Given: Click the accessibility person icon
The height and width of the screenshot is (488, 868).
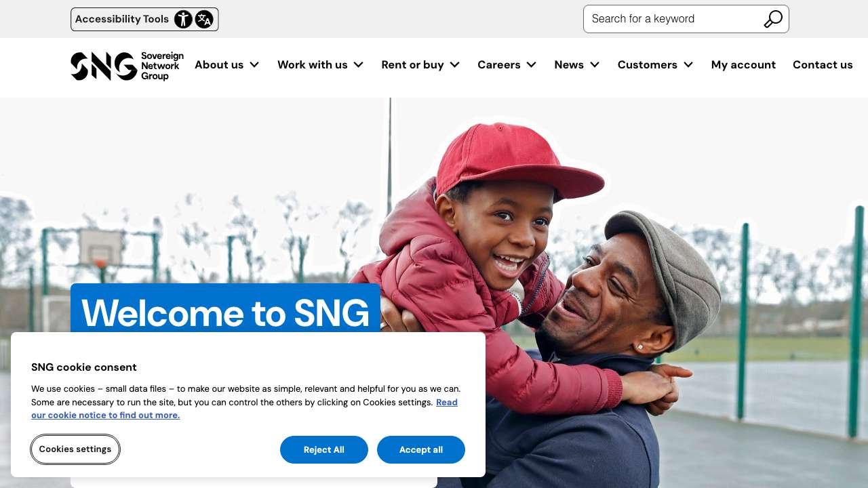Looking at the screenshot, I should click(x=183, y=19).
